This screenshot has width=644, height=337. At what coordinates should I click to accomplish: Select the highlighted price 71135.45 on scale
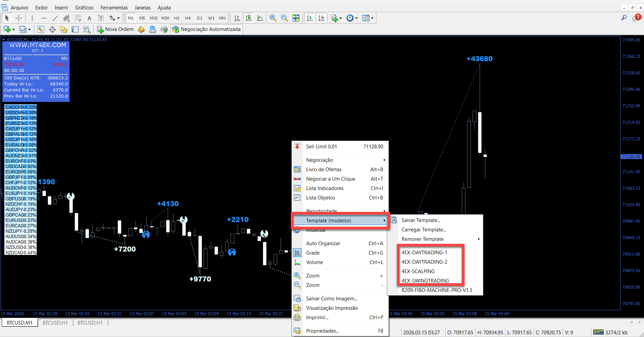[x=631, y=157]
